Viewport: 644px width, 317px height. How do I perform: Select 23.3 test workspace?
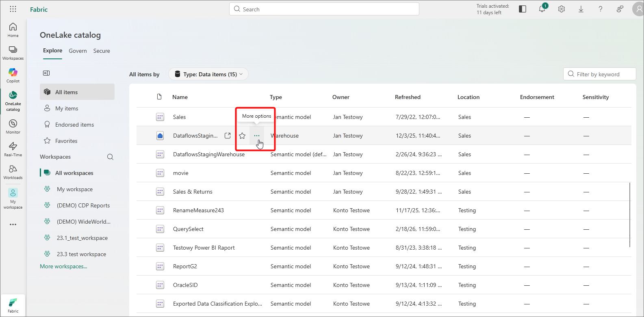pyautogui.click(x=77, y=254)
